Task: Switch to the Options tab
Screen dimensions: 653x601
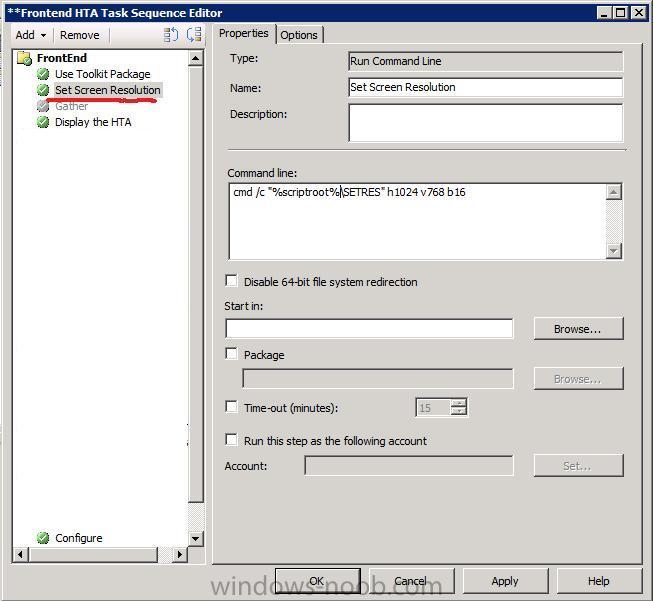Action: coord(299,35)
